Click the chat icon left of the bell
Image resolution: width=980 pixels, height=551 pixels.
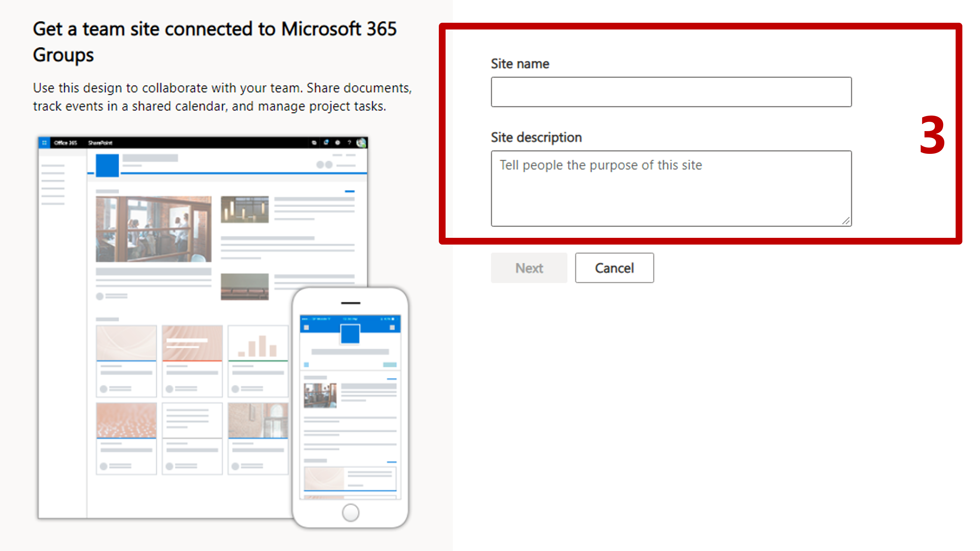(314, 143)
